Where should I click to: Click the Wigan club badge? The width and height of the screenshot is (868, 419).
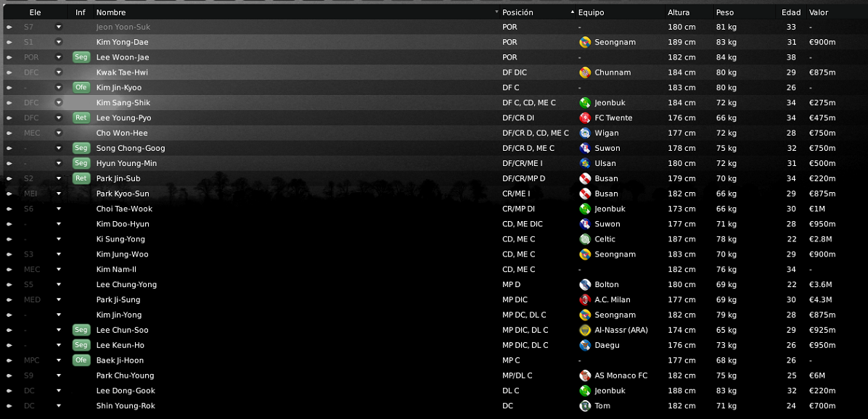584,133
